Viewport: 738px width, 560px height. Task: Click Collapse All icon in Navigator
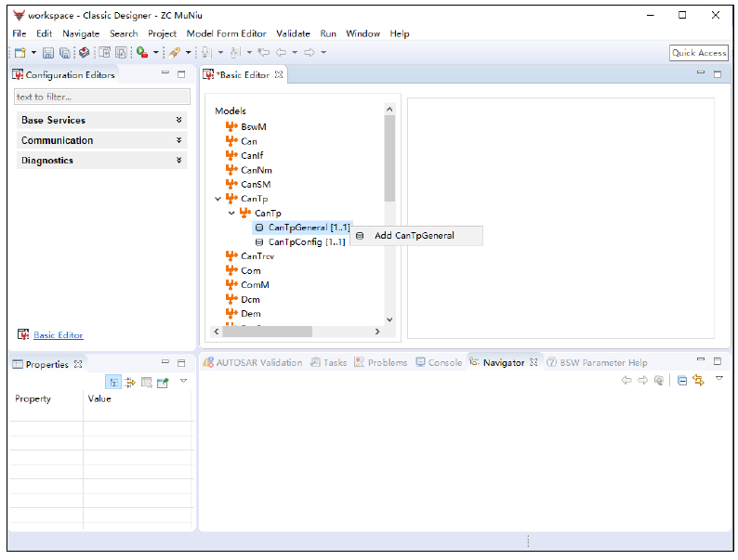pyautogui.click(x=682, y=381)
